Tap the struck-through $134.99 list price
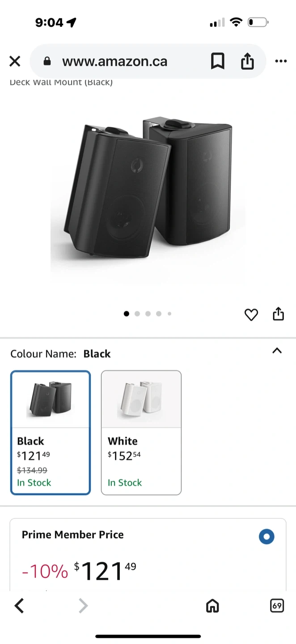The height and width of the screenshot is (644, 296). [x=32, y=470]
